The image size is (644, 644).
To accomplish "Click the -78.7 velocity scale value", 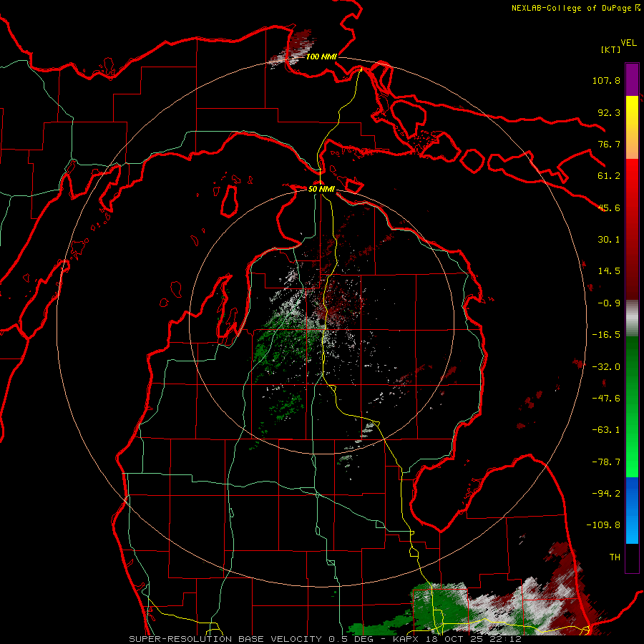I will pyautogui.click(x=606, y=462).
